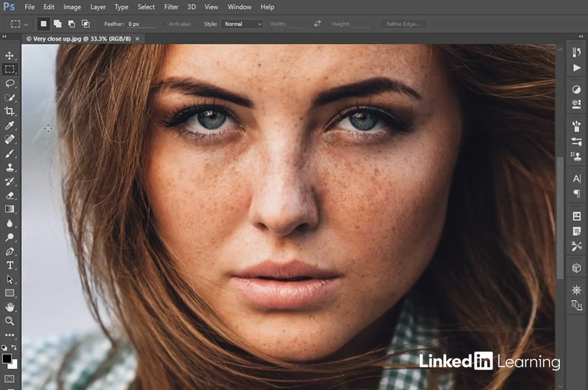Screen dimensions: 588x390
Task: Click in the Feather input field
Action: (141, 24)
